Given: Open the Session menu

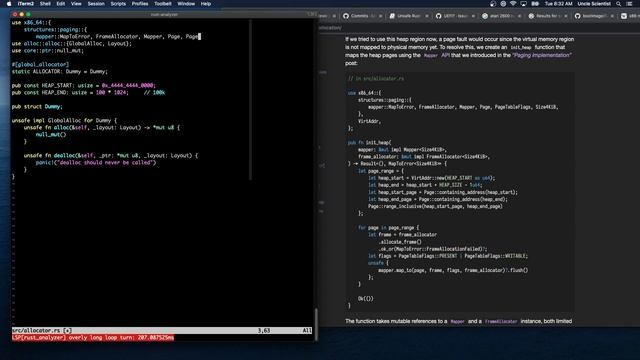Looking at the screenshot, I should pyautogui.click(x=96, y=4).
